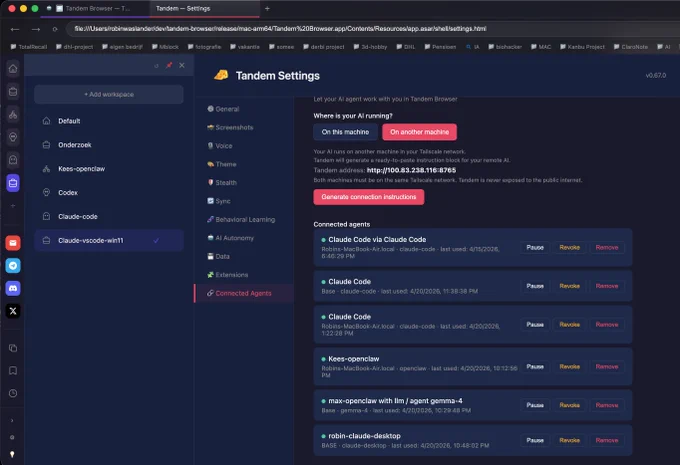The height and width of the screenshot is (465, 680).
Task: Open the Kees-openclaw bicycle rail icon
Action: pos(13,115)
